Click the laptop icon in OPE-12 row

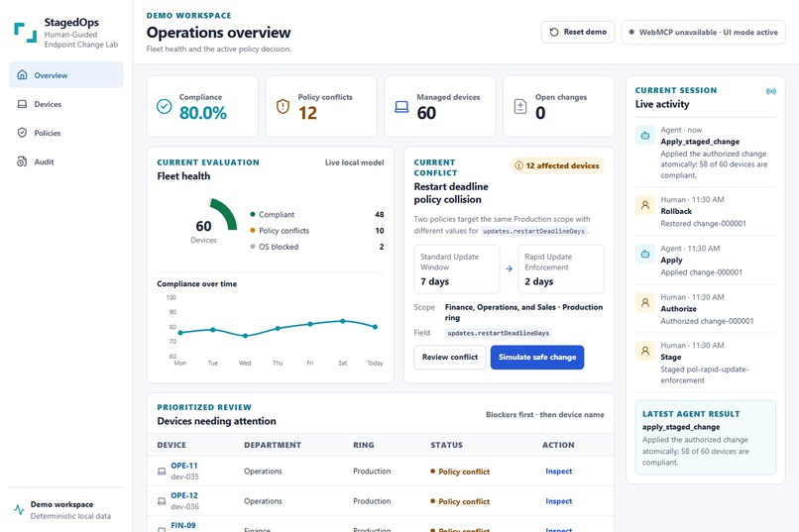pos(162,501)
